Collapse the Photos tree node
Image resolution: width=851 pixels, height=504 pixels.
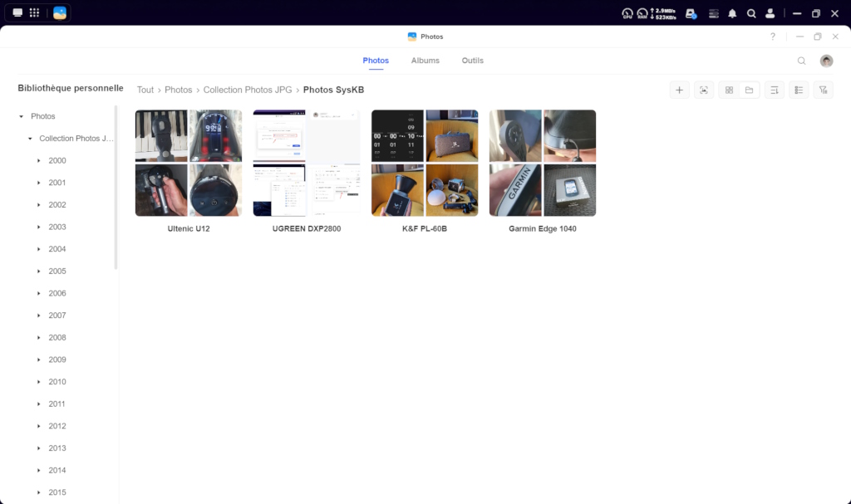pos(21,116)
